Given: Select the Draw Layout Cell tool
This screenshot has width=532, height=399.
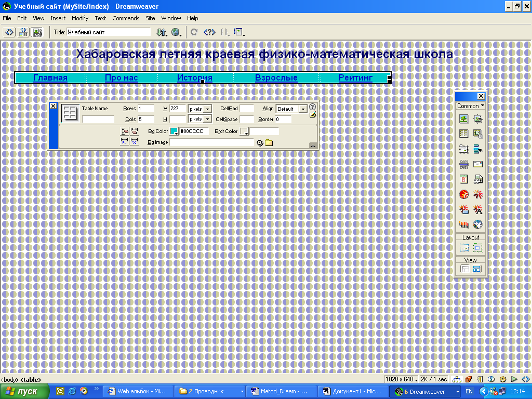Looking at the screenshot, I should pyautogui.click(x=464, y=248).
